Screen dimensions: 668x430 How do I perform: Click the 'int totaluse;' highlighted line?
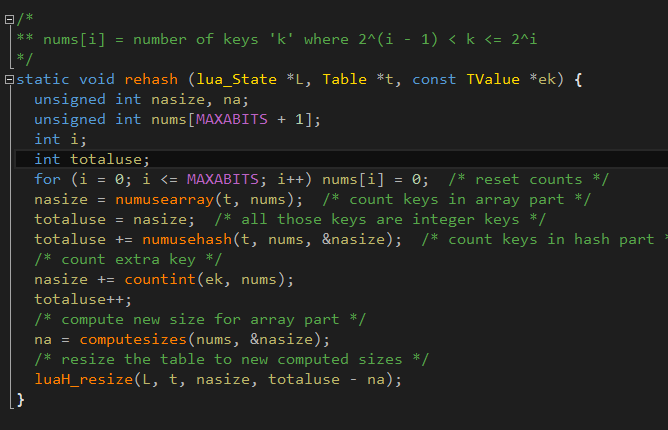[x=92, y=159]
